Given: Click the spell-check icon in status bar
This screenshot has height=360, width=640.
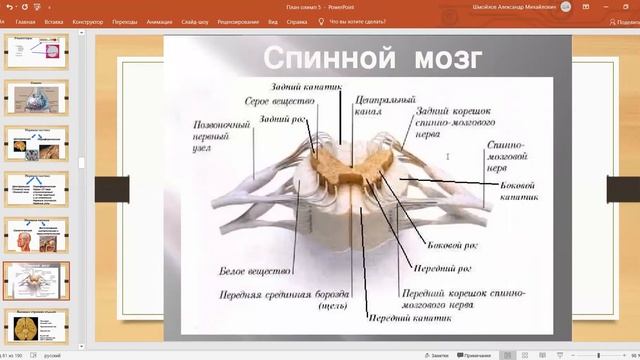Looking at the screenshot, I should coord(34,356).
